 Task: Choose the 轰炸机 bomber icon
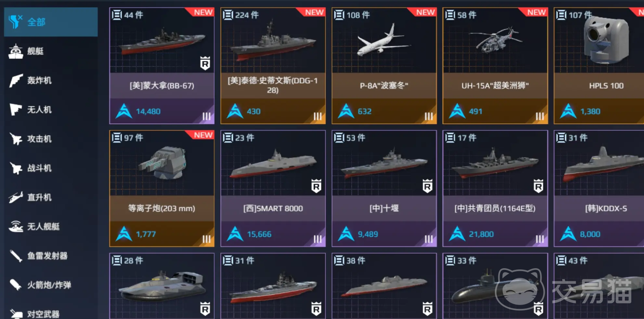click(16, 80)
